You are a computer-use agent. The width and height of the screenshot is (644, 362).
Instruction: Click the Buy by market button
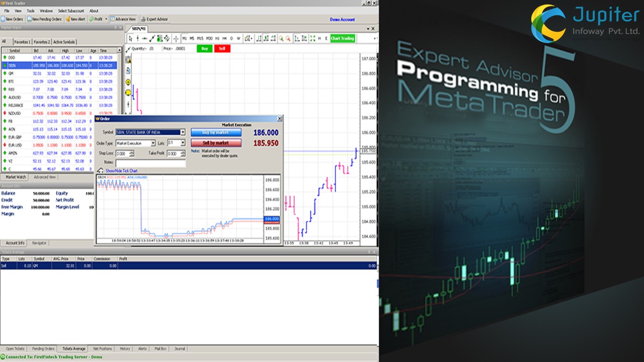pos(216,132)
